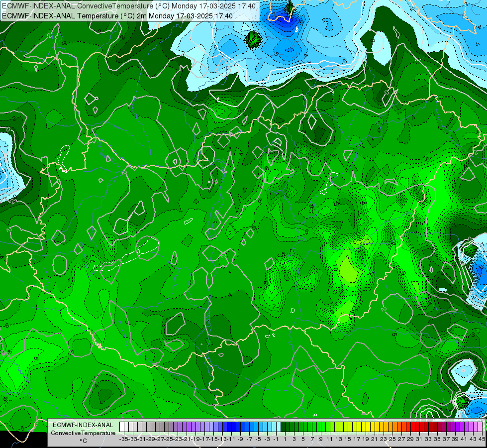Image resolution: width=487 pixels, height=448 pixels.
Task: Pick the darkest green swatch beside light cyan
Action: point(283,427)
